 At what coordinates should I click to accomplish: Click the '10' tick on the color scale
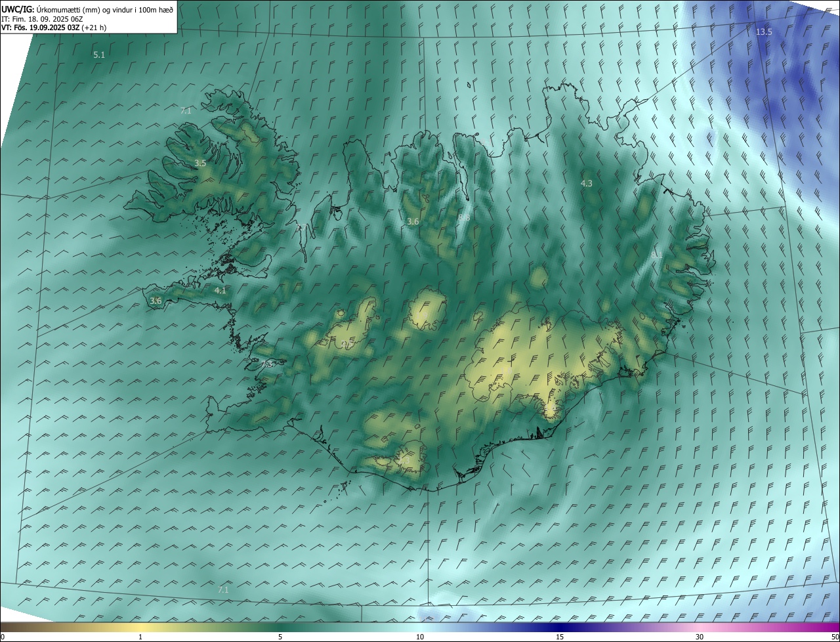[x=420, y=637]
